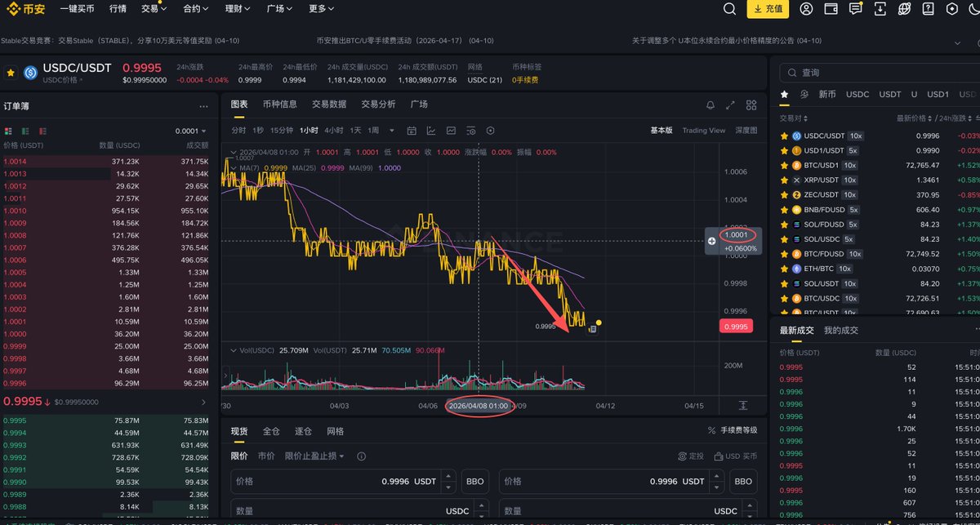This screenshot has width=980, height=525.
Task: Toggle favorite star for BTC/USD1 pair
Action: [785, 166]
